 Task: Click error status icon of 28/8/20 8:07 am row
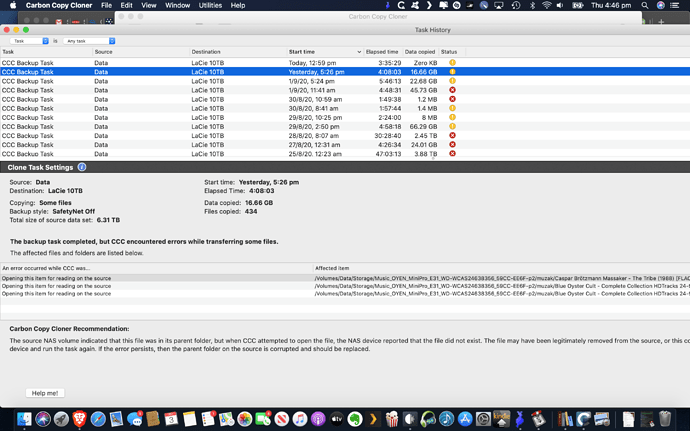pyautogui.click(x=452, y=136)
